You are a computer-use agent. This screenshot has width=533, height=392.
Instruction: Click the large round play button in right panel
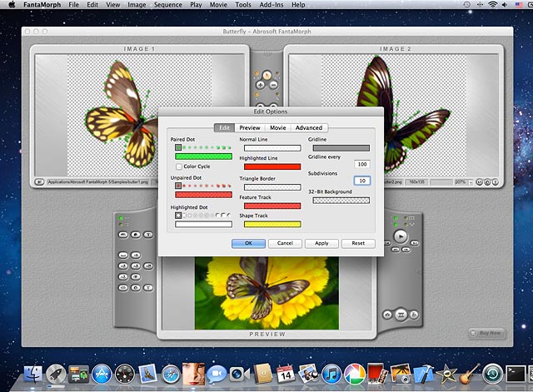coord(401,236)
